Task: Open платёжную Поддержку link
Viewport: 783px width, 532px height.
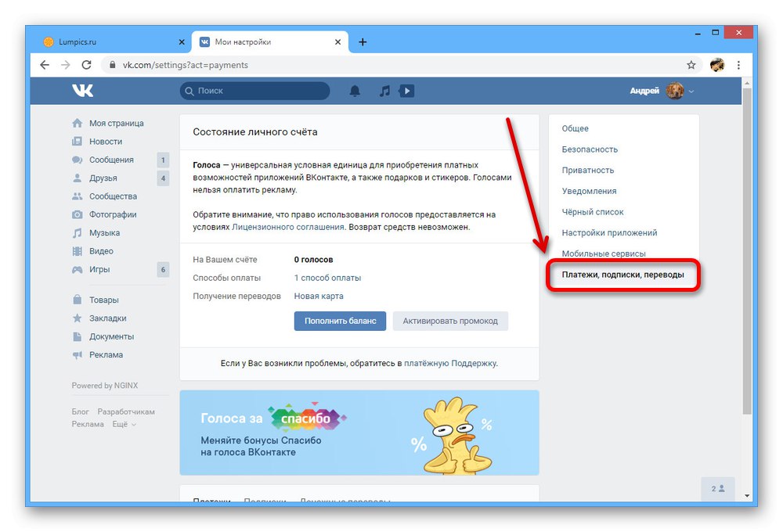Action: [450, 363]
